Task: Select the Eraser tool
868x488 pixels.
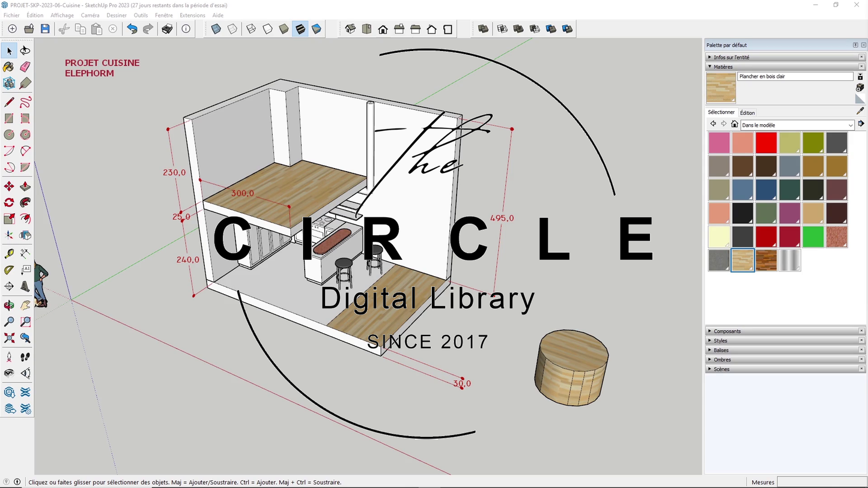Action: [x=25, y=67]
